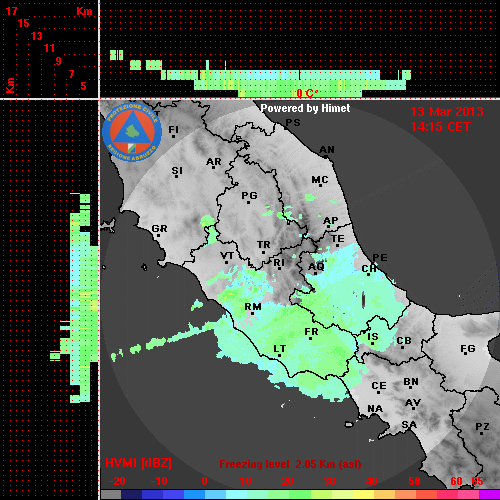The image size is (500, 500).
Task: Click the FG city label
Action: click(x=468, y=349)
